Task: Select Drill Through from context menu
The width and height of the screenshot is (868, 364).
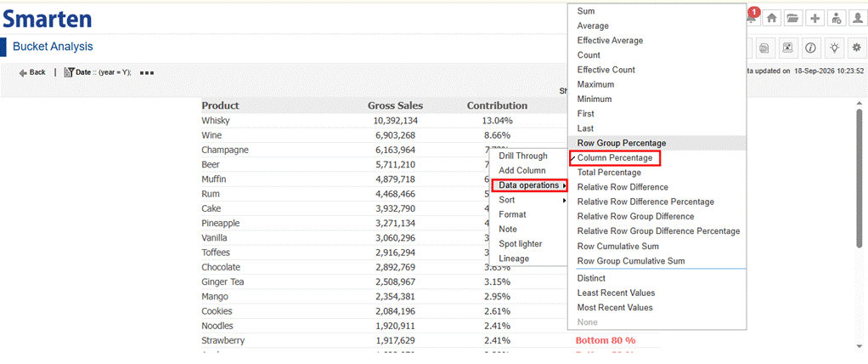Action: click(523, 156)
